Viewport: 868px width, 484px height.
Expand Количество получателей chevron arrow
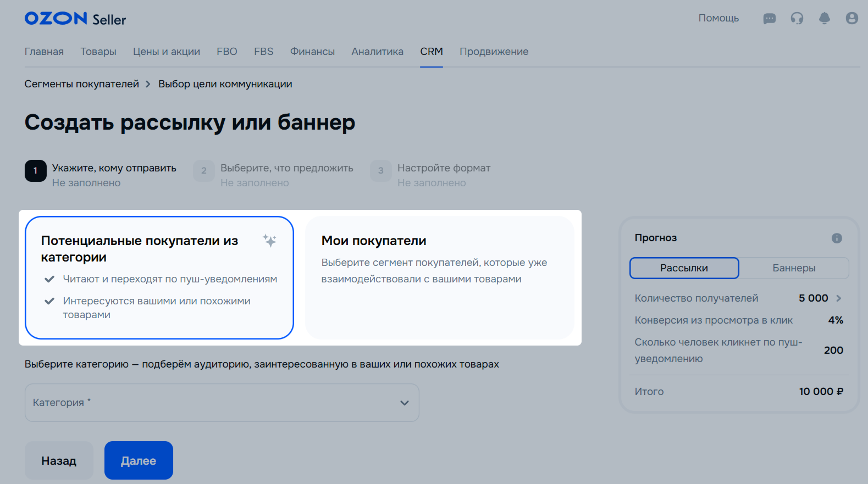tap(838, 298)
